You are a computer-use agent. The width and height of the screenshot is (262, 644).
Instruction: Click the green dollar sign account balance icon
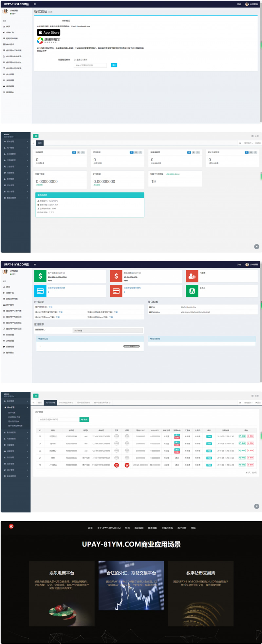[x=40, y=276]
